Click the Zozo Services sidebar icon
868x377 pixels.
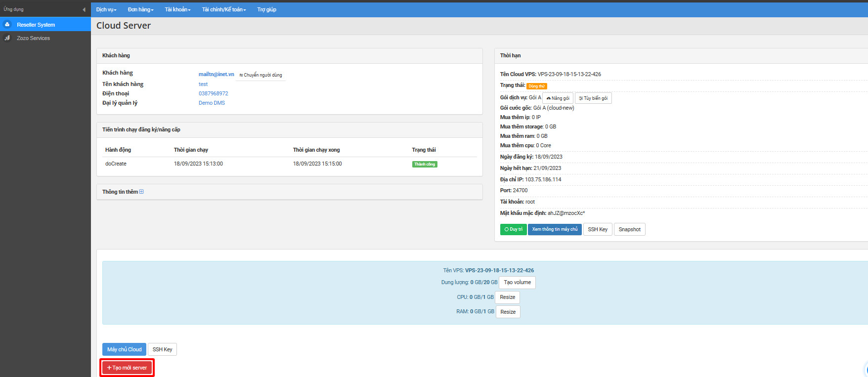tap(7, 38)
